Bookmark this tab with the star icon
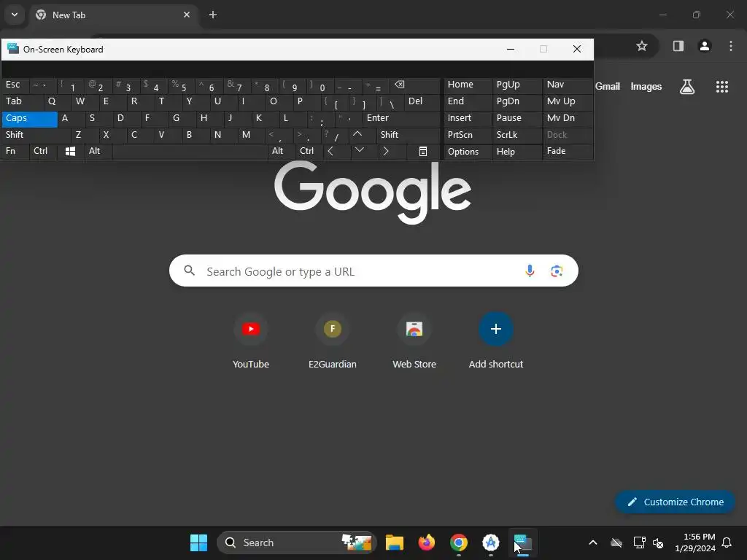This screenshot has width=747, height=560. tap(642, 46)
